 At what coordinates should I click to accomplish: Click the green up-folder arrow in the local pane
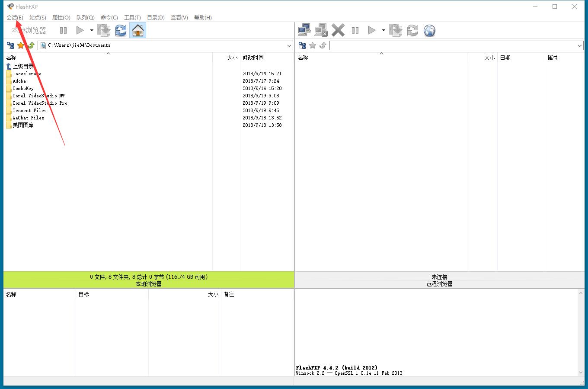click(31, 45)
